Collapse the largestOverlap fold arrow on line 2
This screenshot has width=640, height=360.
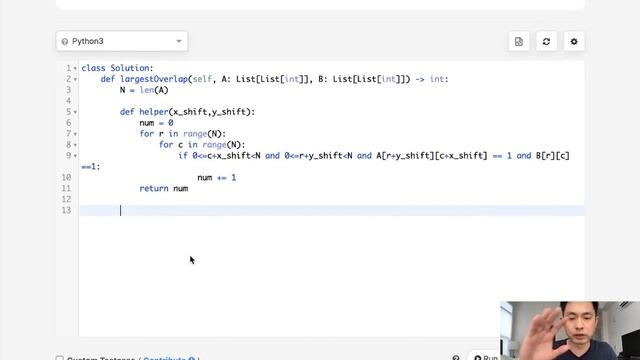75,80
